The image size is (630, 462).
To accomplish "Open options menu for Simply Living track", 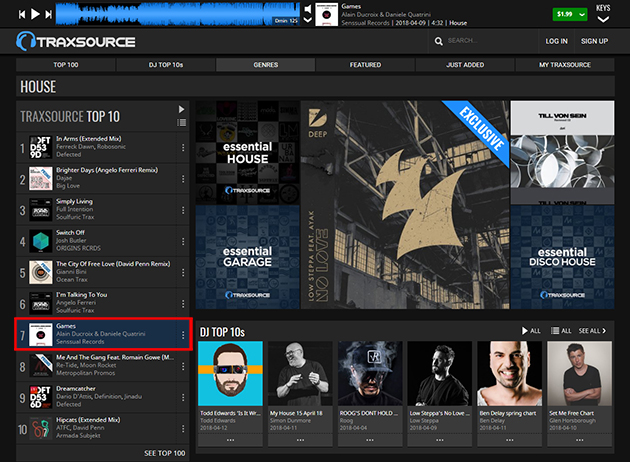I will tap(183, 210).
